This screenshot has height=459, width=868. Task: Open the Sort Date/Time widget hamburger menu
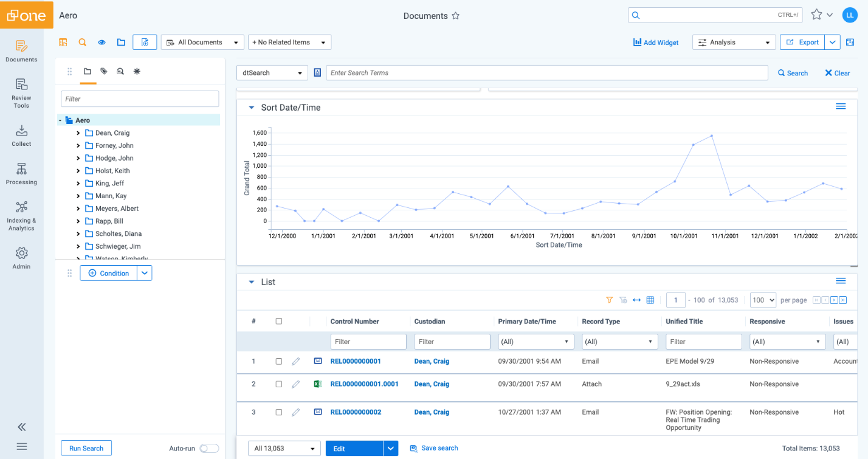coord(841,106)
